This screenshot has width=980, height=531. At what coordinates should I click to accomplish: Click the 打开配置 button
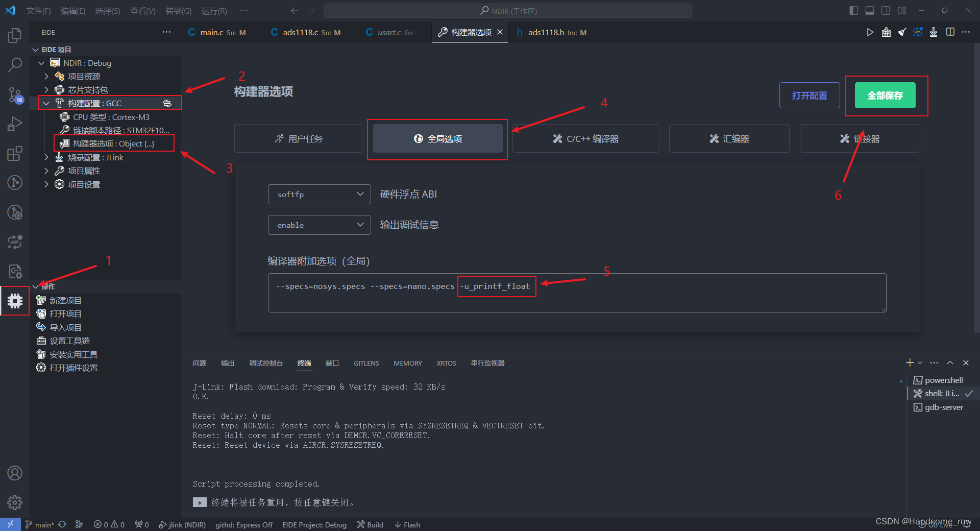pyautogui.click(x=809, y=95)
